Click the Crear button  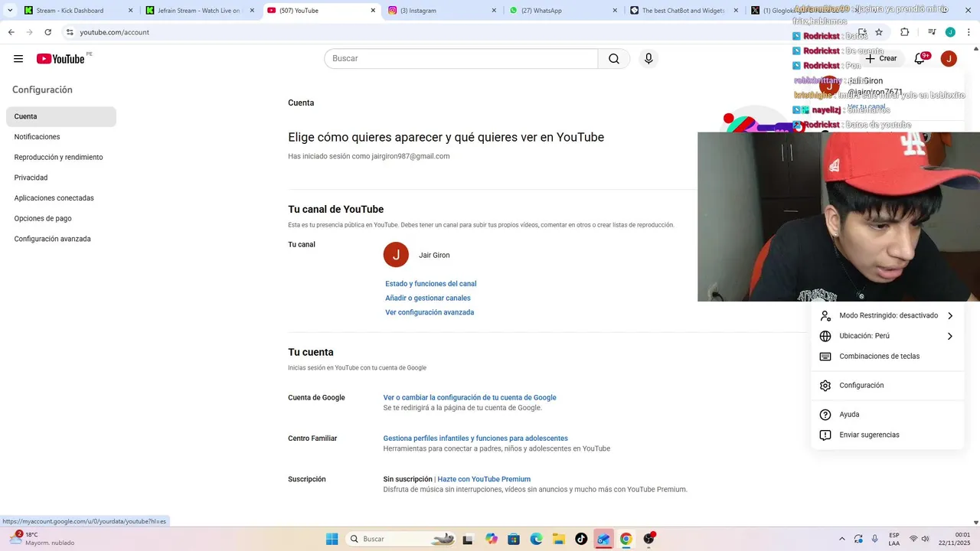coord(880,59)
